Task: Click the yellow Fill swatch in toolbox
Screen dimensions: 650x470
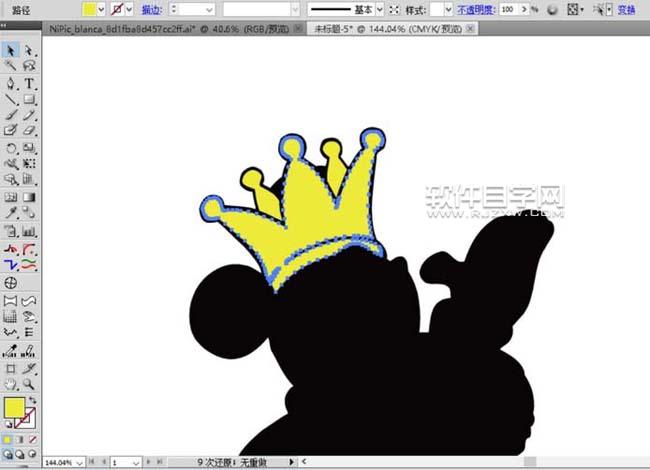Action: point(14,408)
